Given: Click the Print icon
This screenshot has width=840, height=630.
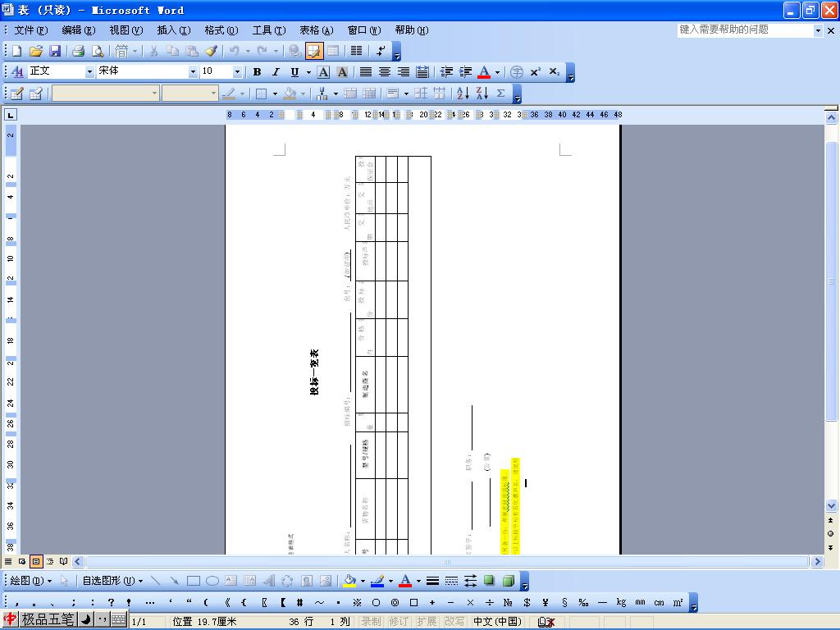Looking at the screenshot, I should (x=78, y=51).
